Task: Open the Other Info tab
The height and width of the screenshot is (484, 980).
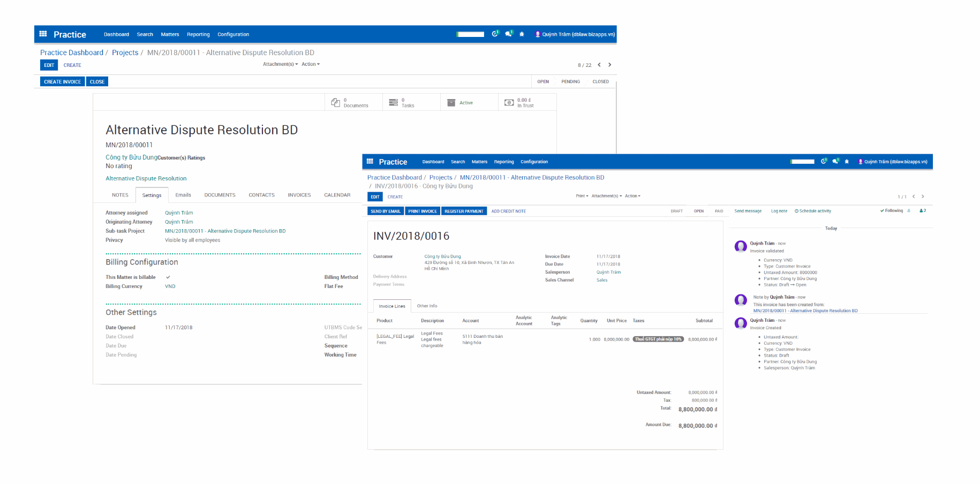Action: click(427, 306)
